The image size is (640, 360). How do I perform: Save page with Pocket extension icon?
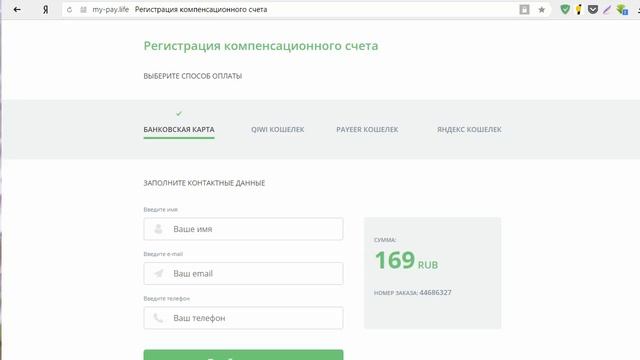[593, 9]
